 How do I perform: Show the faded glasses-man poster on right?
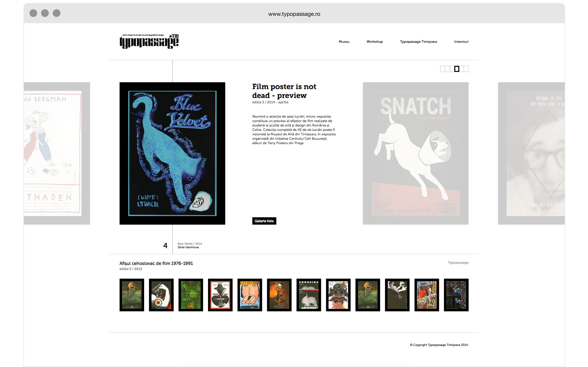531,153
